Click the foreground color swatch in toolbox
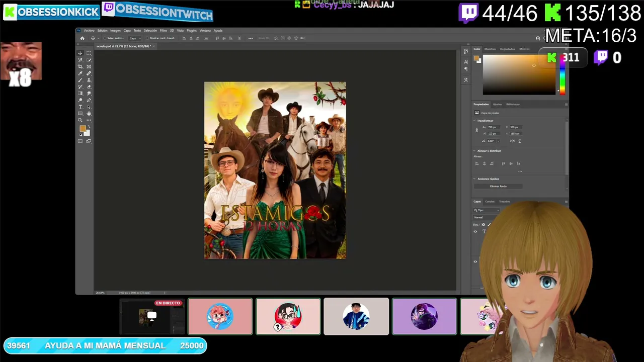The height and width of the screenshot is (362, 644). point(83,128)
